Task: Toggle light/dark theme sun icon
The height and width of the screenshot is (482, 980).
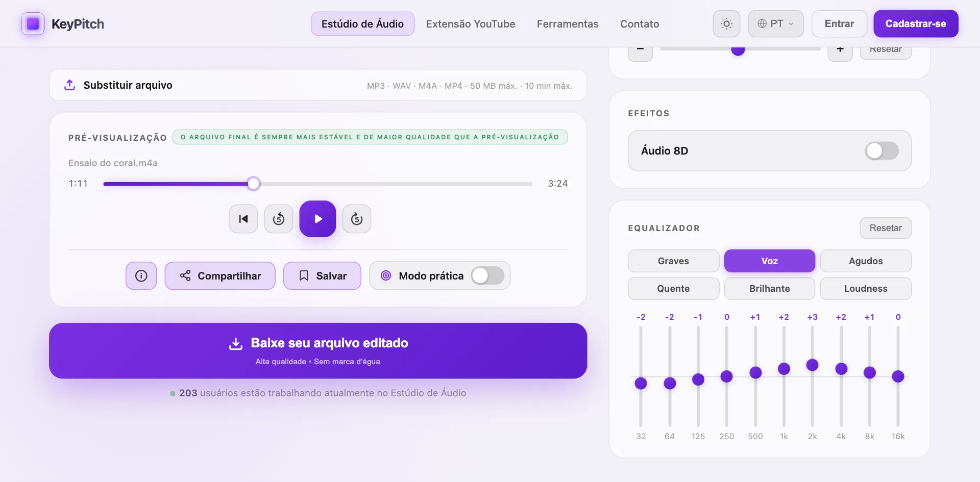Action: (726, 24)
